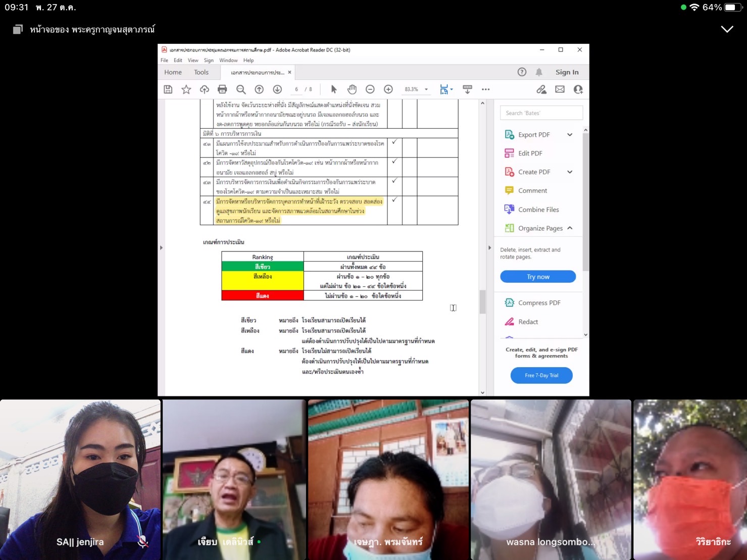Click the Free 7-Day Trial button
The image size is (747, 560).
pos(541,375)
